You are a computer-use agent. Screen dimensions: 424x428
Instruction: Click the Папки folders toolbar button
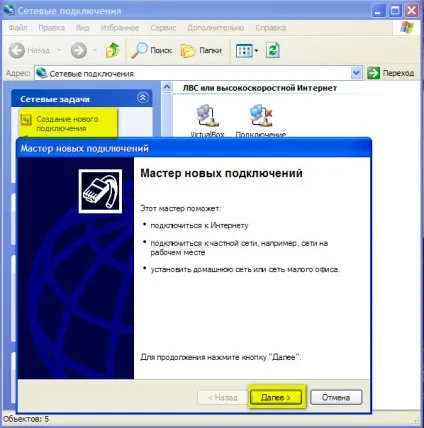click(201, 51)
